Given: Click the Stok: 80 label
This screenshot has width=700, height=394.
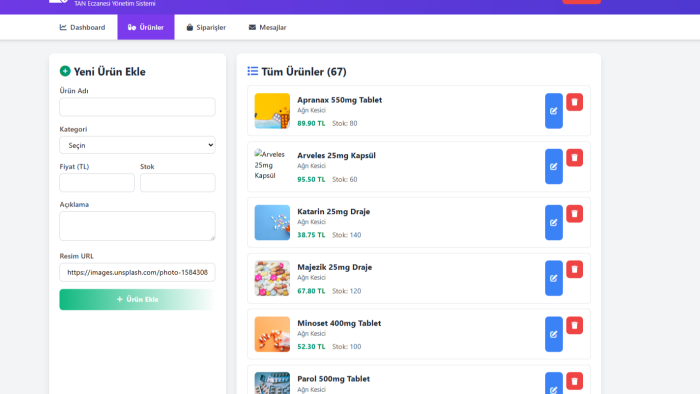Looking at the screenshot, I should coord(345,124).
